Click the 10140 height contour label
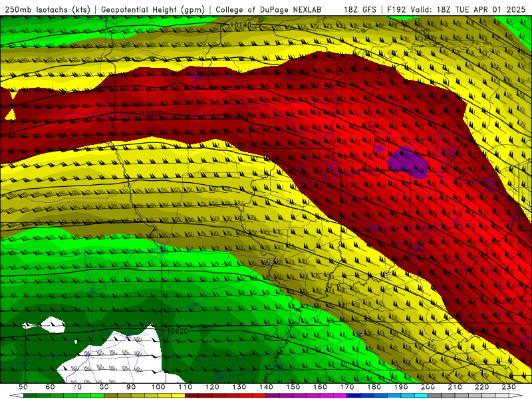Screen dimensions: 532x399 click(x=241, y=25)
